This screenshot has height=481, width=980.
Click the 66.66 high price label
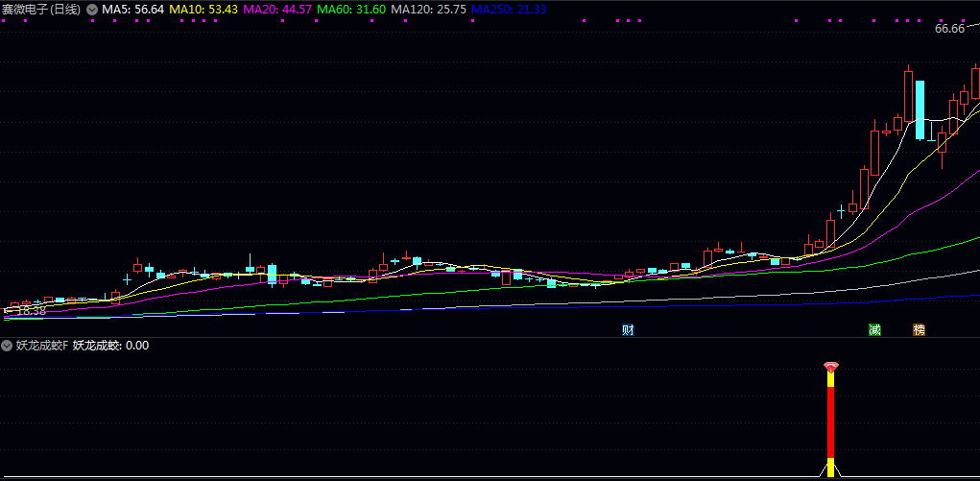[949, 29]
